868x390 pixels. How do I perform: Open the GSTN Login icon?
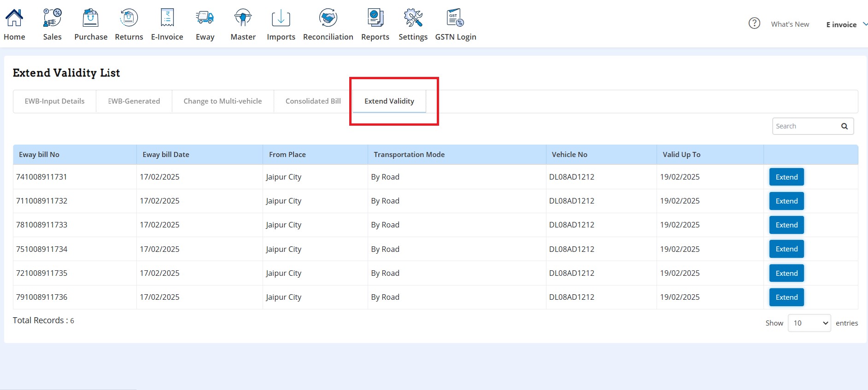pos(456,18)
